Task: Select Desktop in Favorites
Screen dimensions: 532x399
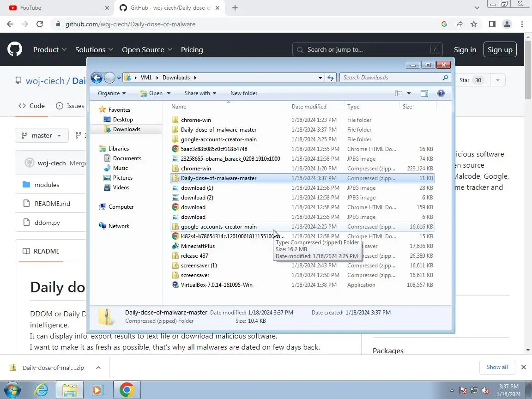Action: tap(123, 120)
